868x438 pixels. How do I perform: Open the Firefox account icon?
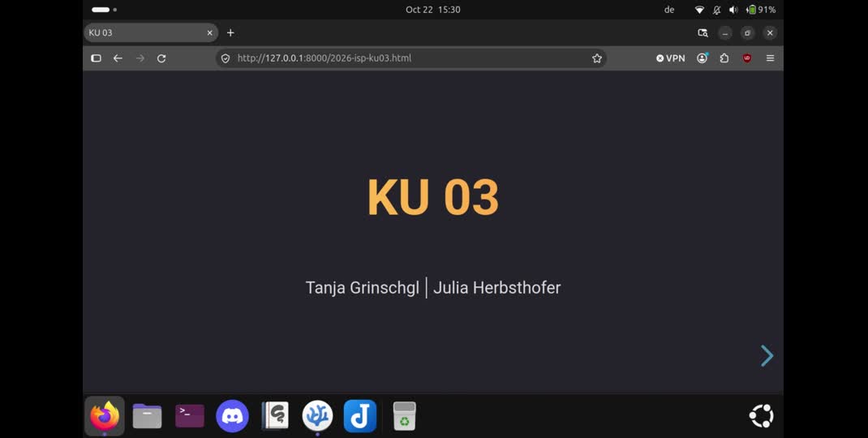(703, 58)
